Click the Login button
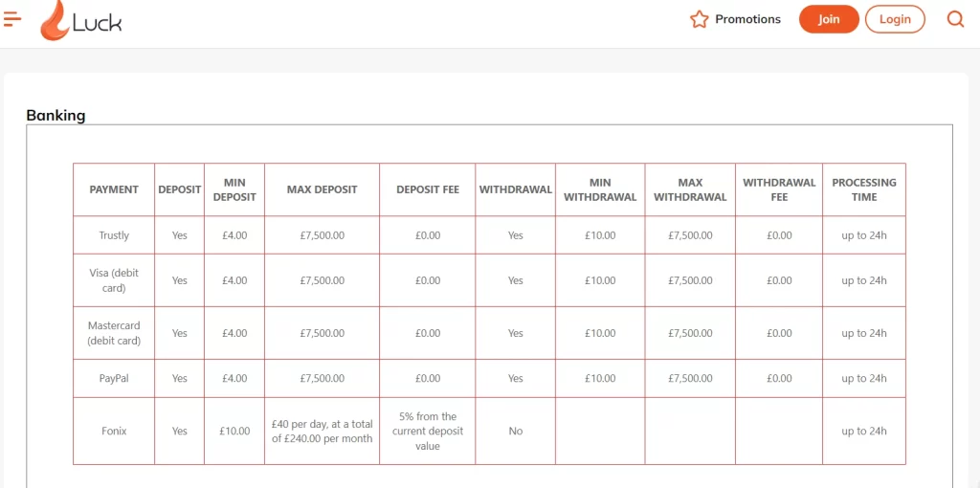Image resolution: width=980 pixels, height=488 pixels. click(x=895, y=19)
